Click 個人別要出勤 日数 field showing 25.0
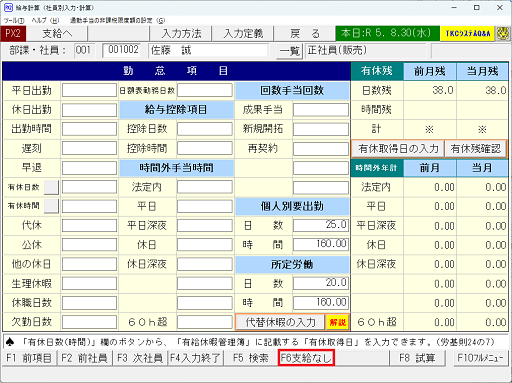512x383 pixels. pyautogui.click(x=321, y=226)
